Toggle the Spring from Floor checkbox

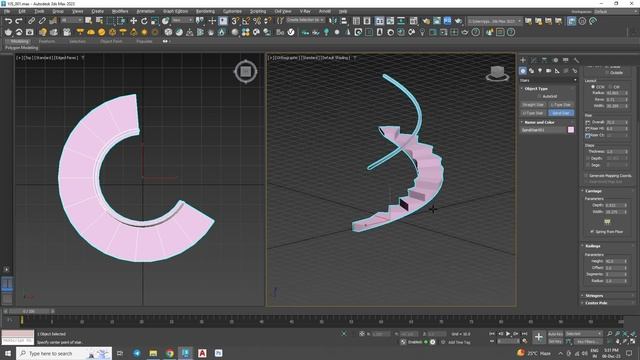point(592,231)
